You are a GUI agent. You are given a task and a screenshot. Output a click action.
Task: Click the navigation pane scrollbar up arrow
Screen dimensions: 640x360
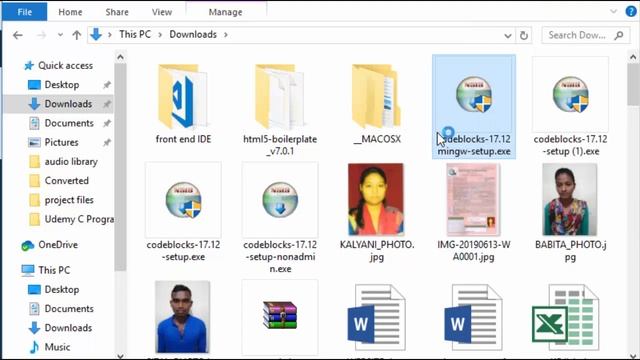[120, 57]
